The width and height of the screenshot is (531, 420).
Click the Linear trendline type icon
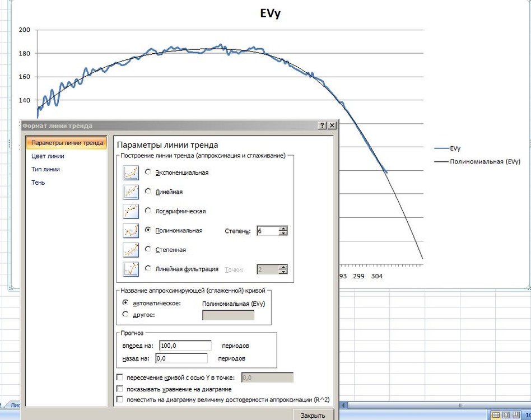click(131, 192)
